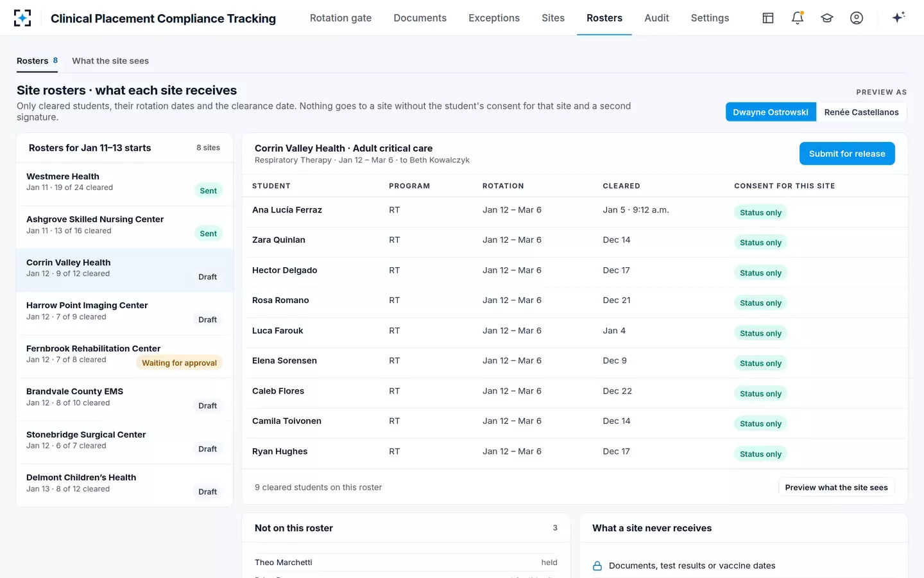924x578 pixels.
Task: Preview as Renée Castellanos
Action: click(862, 112)
